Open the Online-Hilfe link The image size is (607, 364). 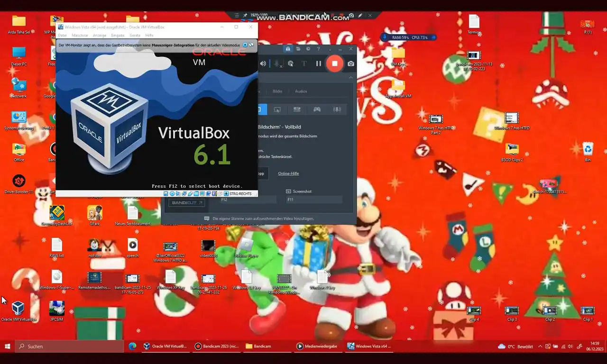(288, 173)
